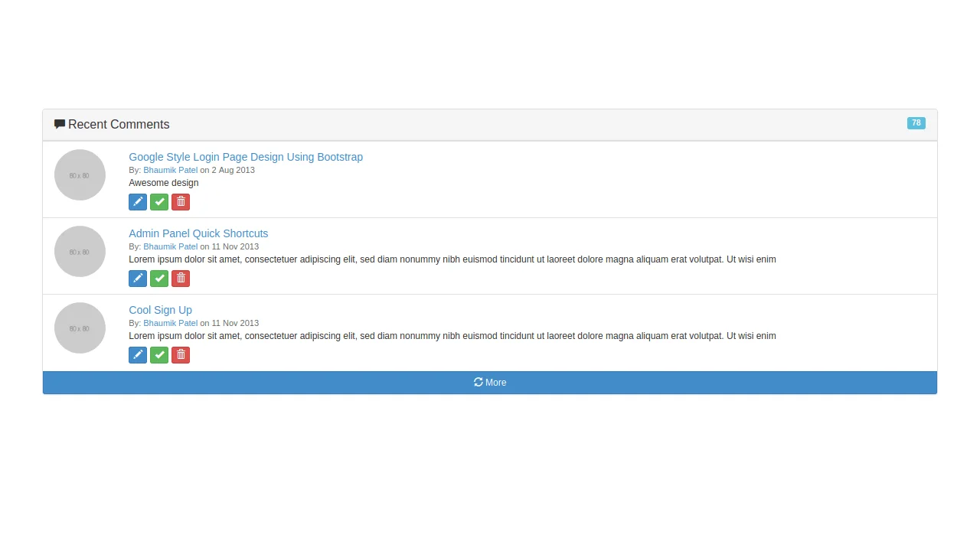Edit the Cool Sign Up comment
Viewport: 980px width, 551px height.
click(x=138, y=354)
